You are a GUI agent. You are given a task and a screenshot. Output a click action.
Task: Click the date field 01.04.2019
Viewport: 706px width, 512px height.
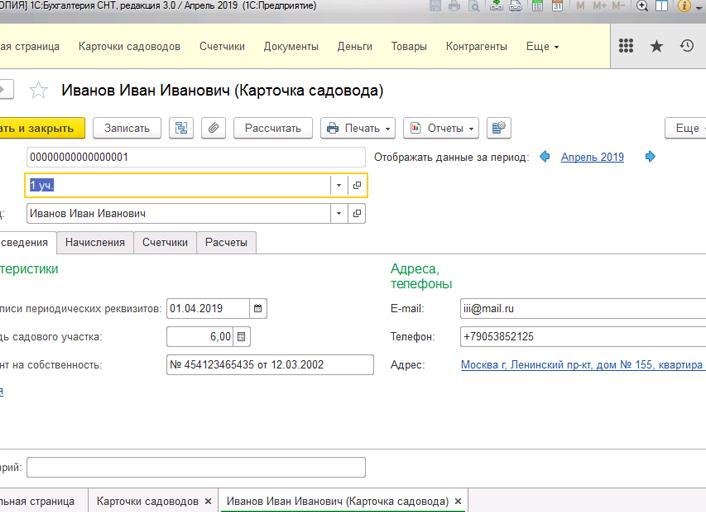[x=208, y=308]
